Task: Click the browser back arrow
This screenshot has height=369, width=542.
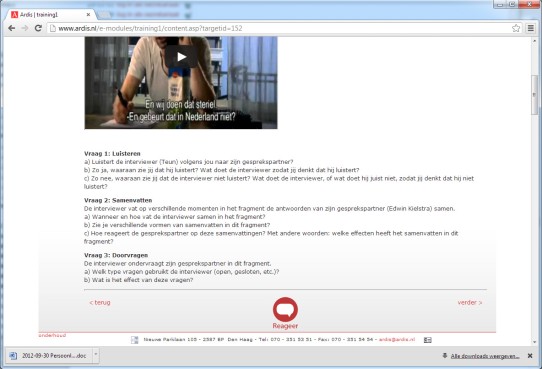Action: (11, 28)
